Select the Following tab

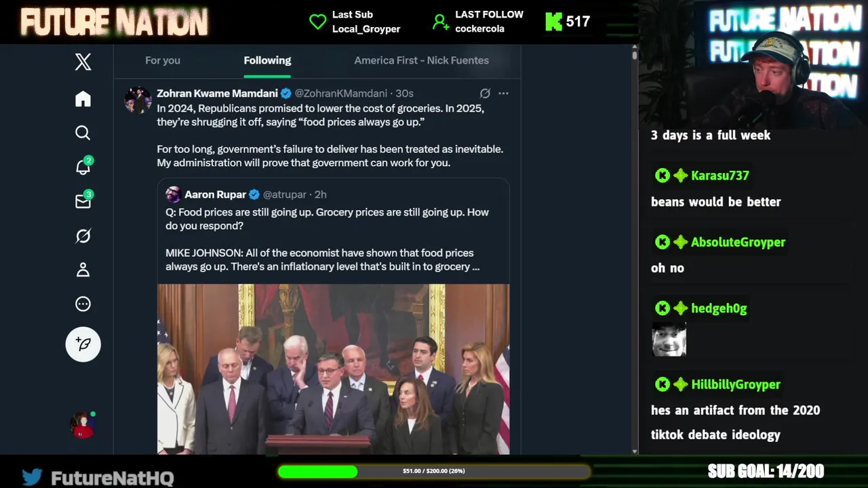tap(267, 60)
